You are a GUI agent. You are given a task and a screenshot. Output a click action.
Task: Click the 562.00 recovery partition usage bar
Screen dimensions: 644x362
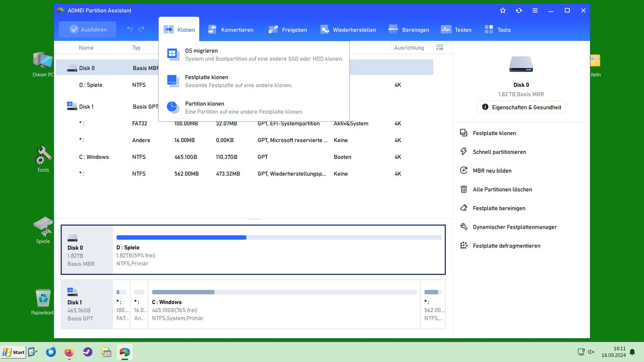(433, 292)
